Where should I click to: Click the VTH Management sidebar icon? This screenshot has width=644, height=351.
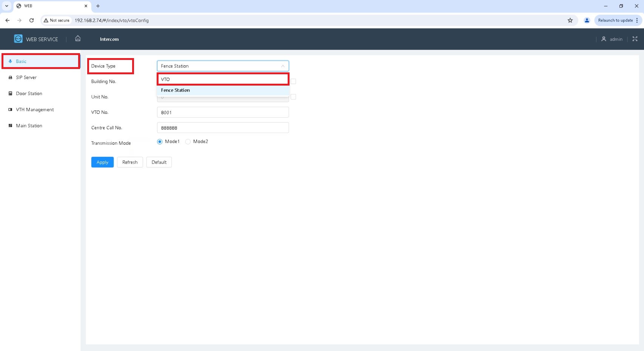click(11, 110)
